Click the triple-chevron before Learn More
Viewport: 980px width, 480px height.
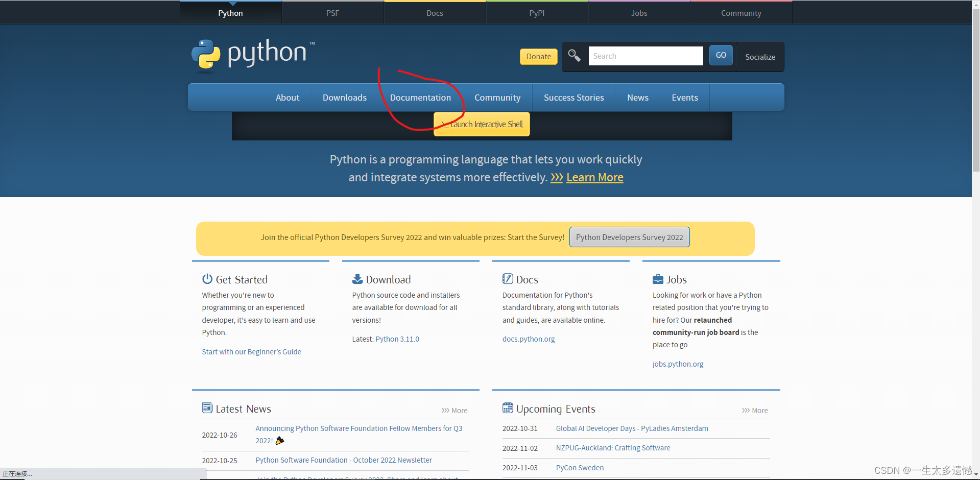(557, 177)
